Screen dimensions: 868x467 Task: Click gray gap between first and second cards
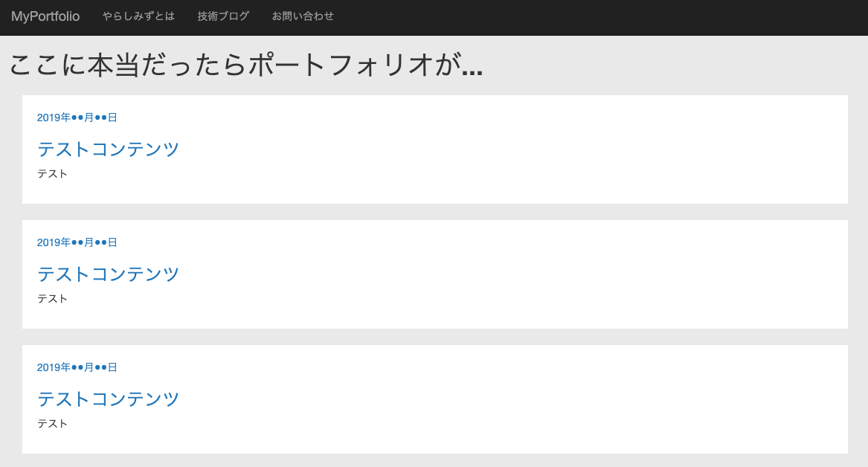(x=435, y=212)
